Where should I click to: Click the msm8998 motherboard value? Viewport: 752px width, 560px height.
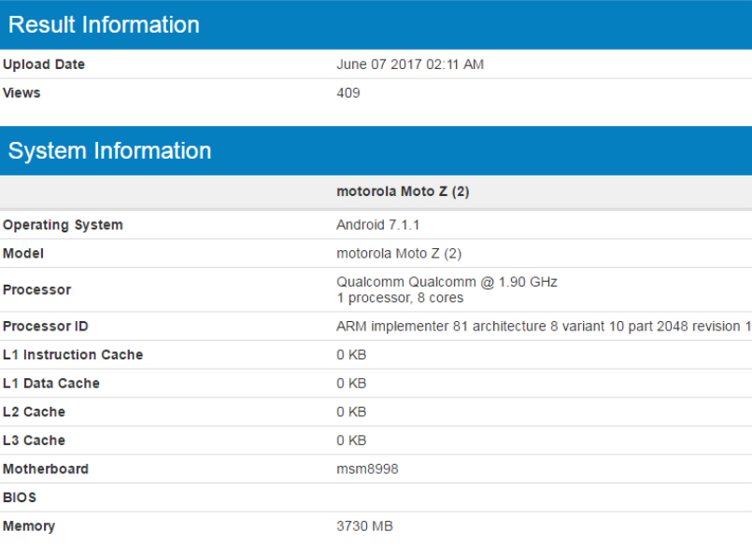pos(367,469)
